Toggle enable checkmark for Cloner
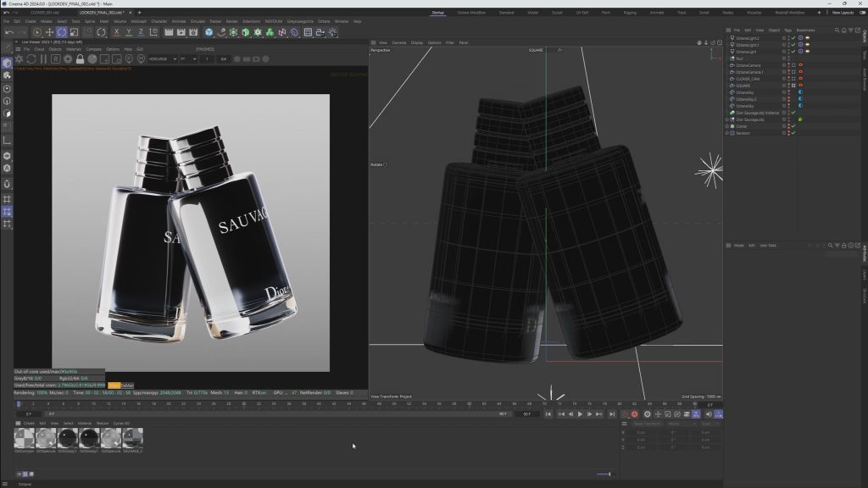Viewport: 868px width, 488px height. point(793,126)
